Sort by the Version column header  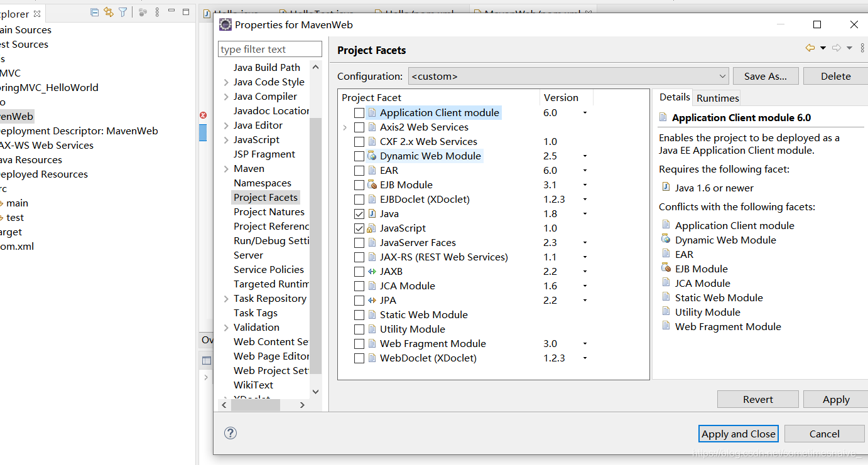pos(566,97)
